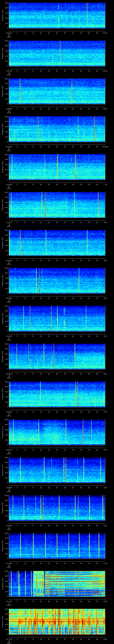The image size is (114, 644).
Task: Click the 2:00 end time label
Action: click(x=105, y=223)
